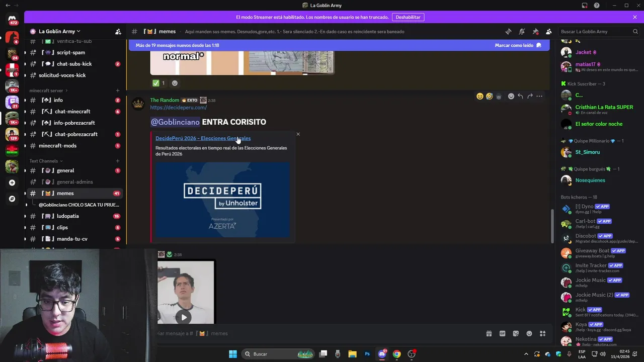Play the video attachment
Screen dimensions: 644x362
pyautogui.click(x=184, y=317)
